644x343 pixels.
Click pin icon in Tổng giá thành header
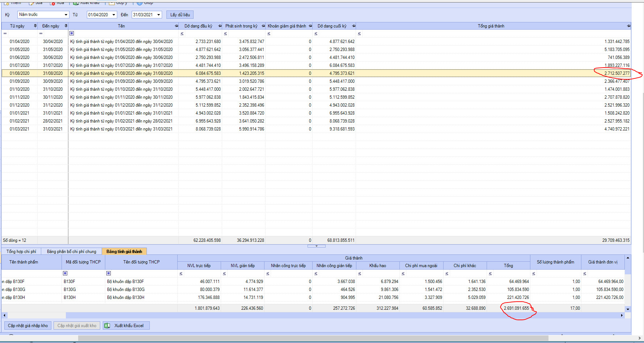point(629,26)
